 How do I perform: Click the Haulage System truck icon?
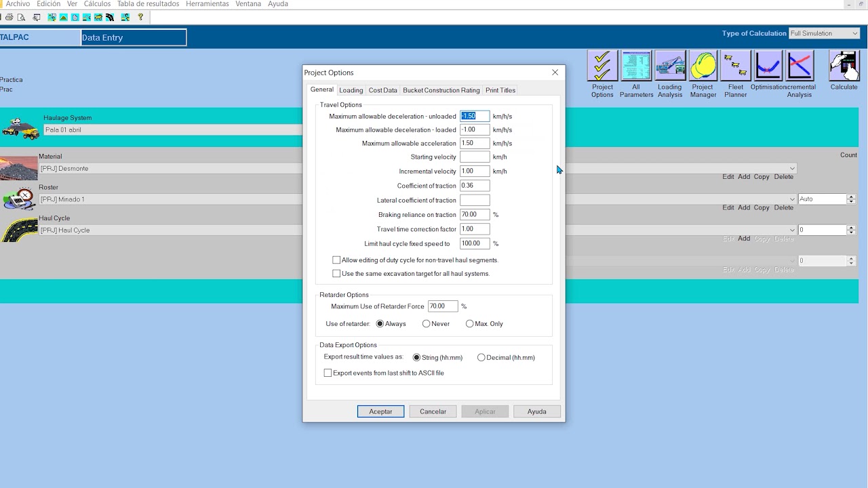coord(20,128)
